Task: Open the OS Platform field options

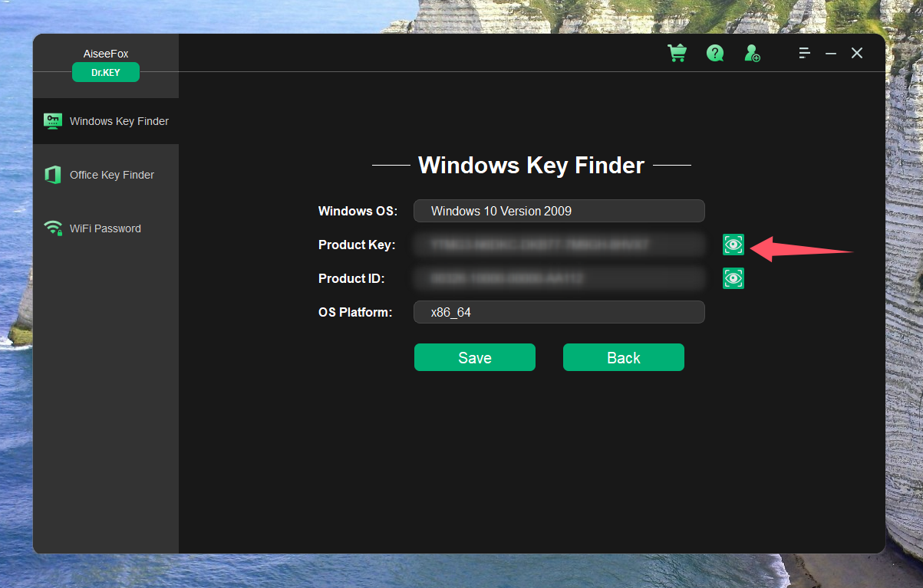Action: [559, 312]
